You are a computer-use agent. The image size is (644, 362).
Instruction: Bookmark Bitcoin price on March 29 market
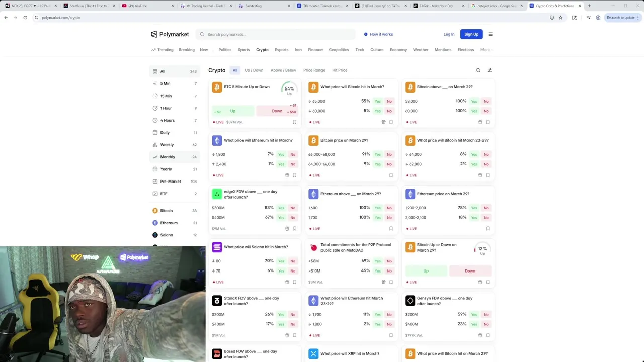pyautogui.click(x=391, y=175)
